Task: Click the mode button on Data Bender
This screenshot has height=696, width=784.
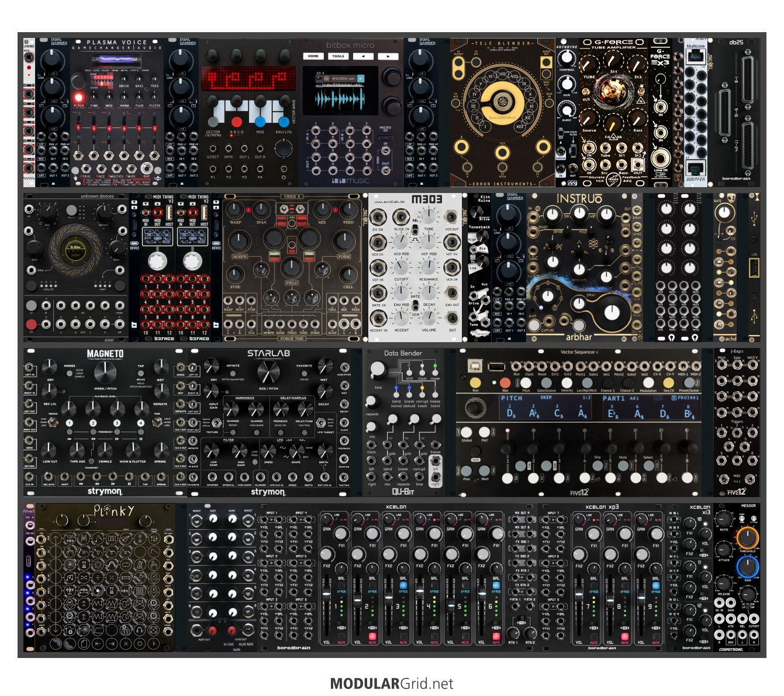Action: tap(435, 372)
